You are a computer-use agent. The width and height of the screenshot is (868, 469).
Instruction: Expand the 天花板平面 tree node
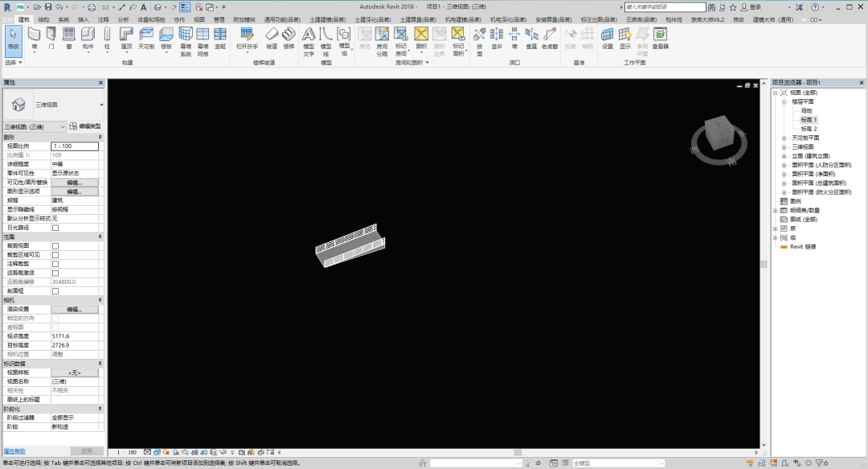pyautogui.click(x=784, y=138)
